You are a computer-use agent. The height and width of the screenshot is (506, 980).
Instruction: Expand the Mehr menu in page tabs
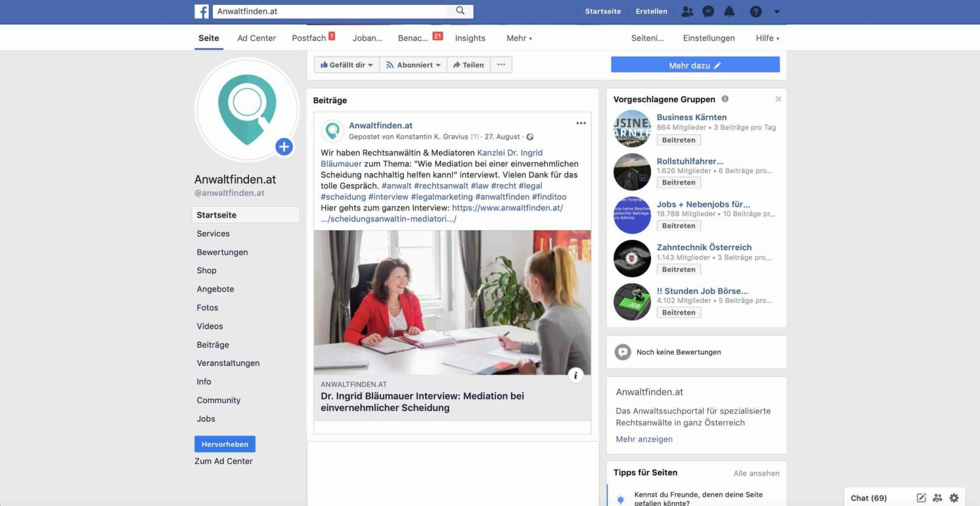519,38
